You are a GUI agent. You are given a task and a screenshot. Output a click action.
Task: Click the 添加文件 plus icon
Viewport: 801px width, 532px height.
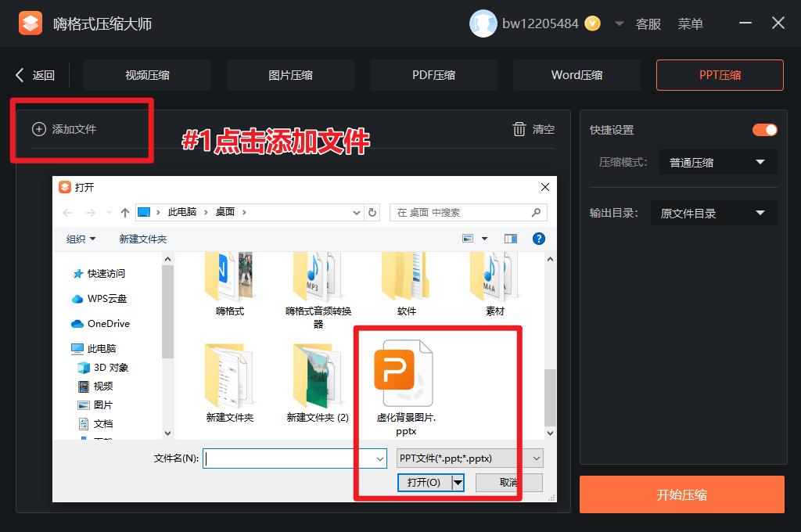38,129
